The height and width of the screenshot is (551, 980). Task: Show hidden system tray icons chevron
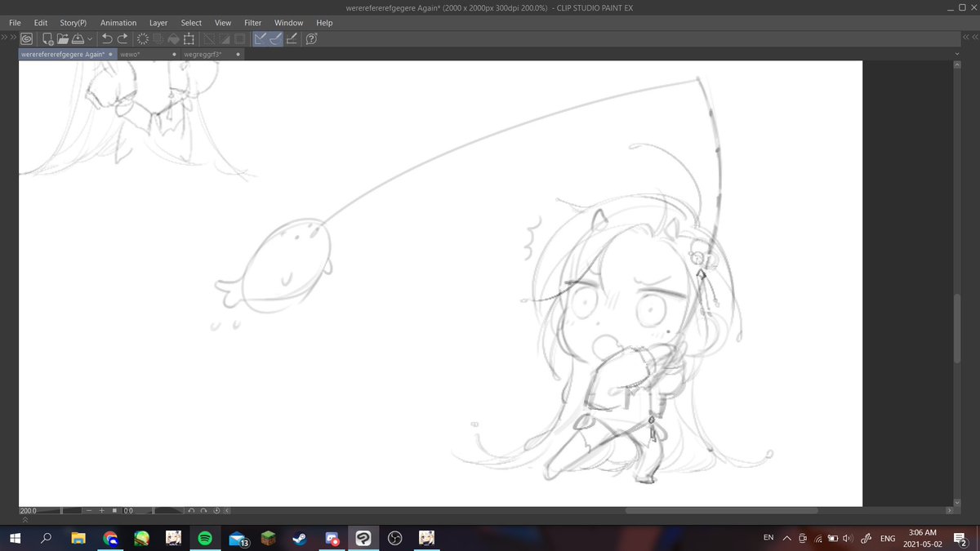tap(787, 538)
